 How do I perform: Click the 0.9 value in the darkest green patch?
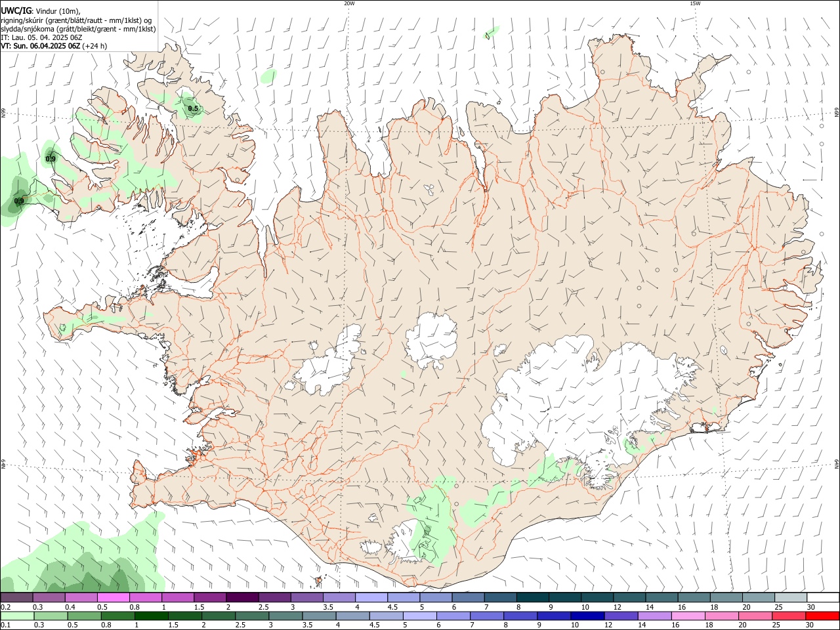click(19, 201)
